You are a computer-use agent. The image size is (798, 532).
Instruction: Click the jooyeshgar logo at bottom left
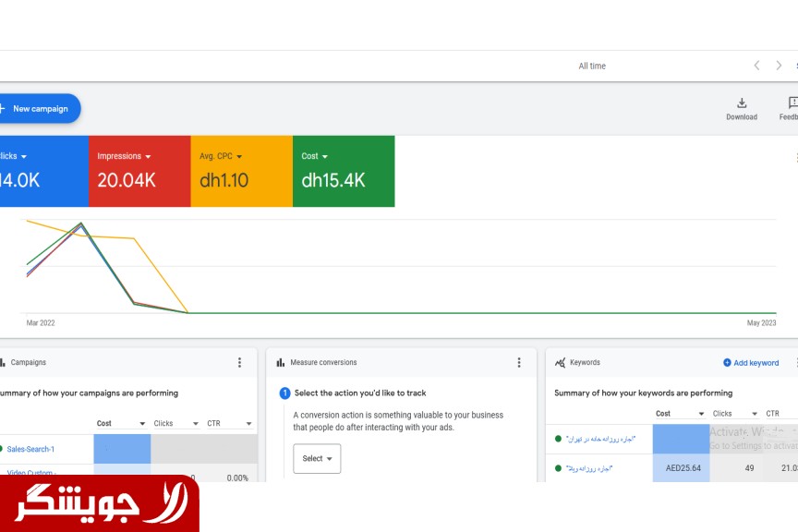pos(100,503)
